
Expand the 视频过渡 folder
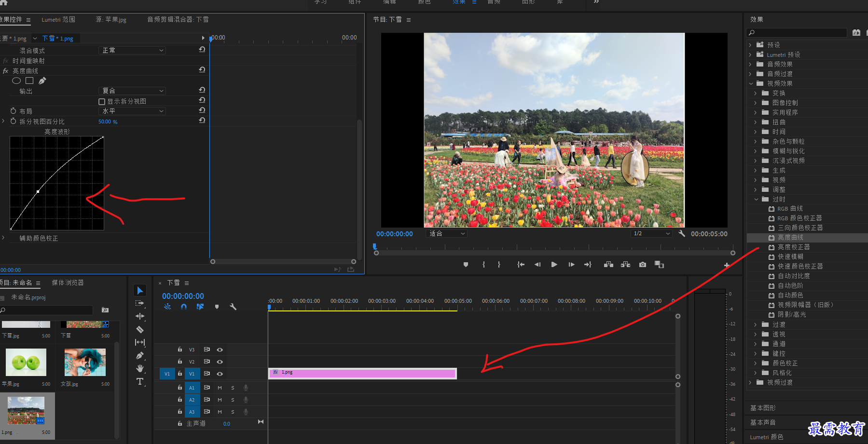750,382
